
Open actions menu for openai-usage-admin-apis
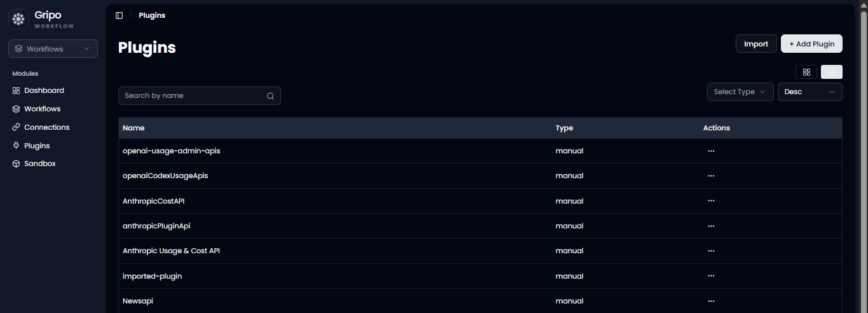(x=711, y=151)
